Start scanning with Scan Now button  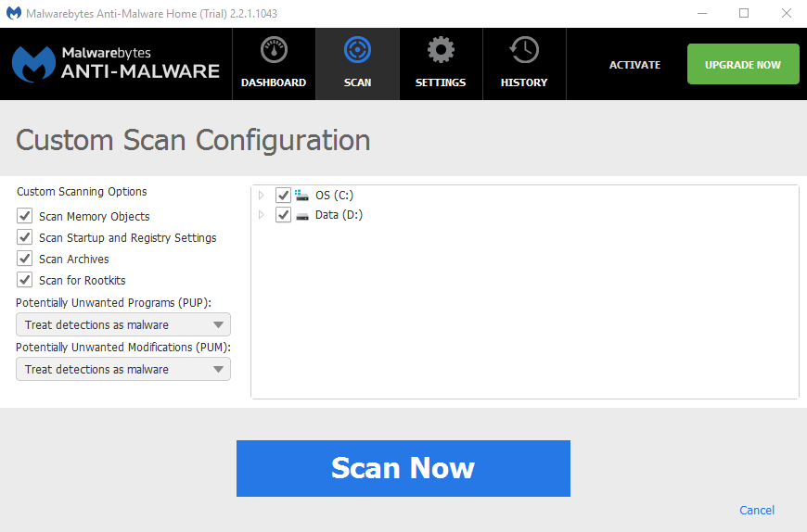pyautogui.click(x=403, y=468)
